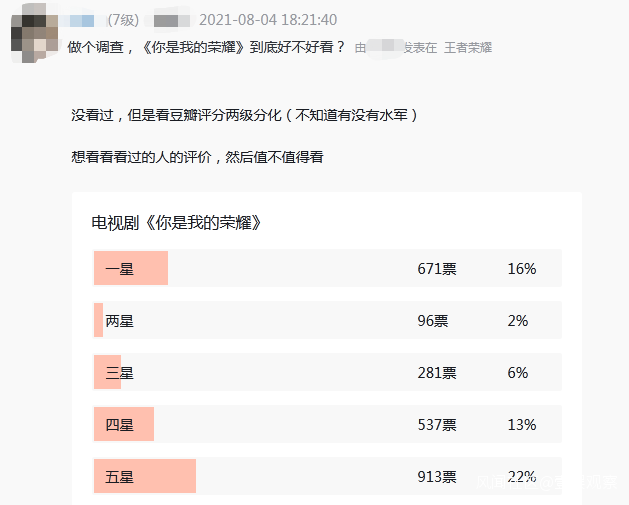
Task: Open the post title 做个调查《你是我的荣耀》到底好不好看
Action: (206, 47)
